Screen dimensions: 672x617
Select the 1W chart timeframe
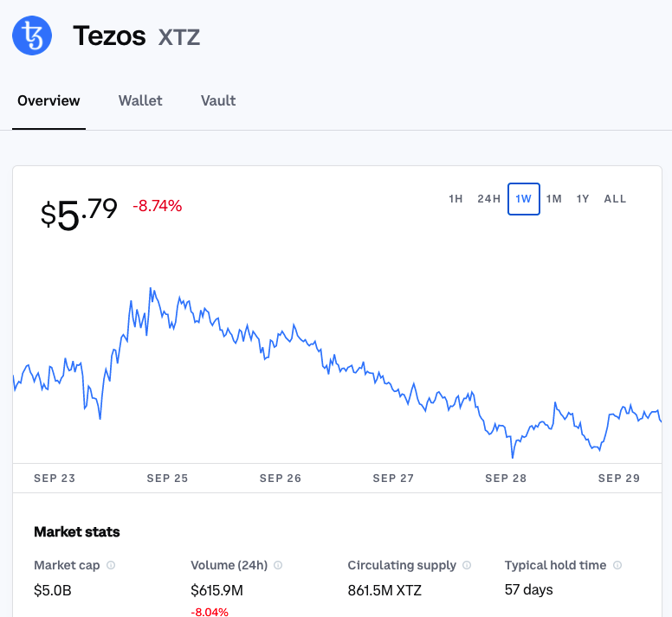(x=524, y=199)
